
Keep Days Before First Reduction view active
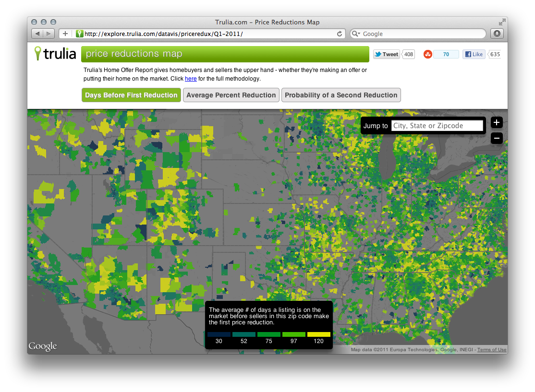pyautogui.click(x=131, y=95)
